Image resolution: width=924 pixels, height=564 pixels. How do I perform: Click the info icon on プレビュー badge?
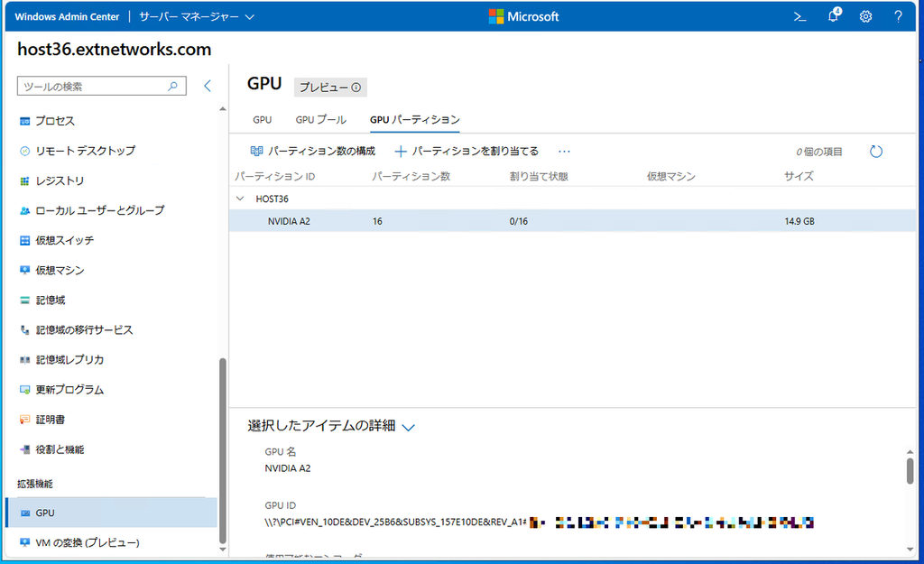pos(356,88)
